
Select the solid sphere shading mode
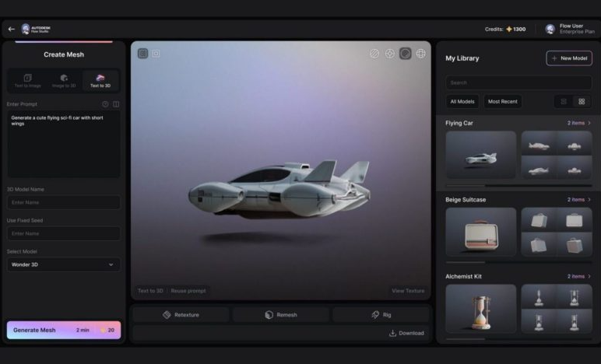click(x=405, y=54)
